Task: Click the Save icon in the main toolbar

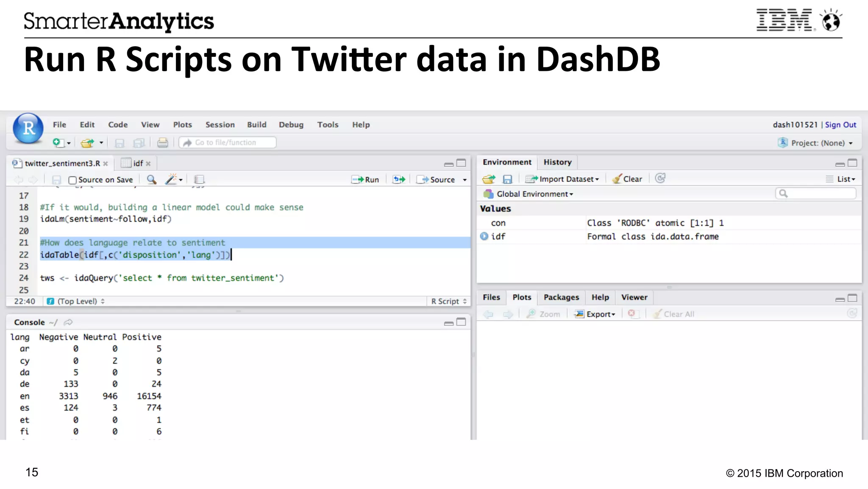Action: click(x=120, y=143)
